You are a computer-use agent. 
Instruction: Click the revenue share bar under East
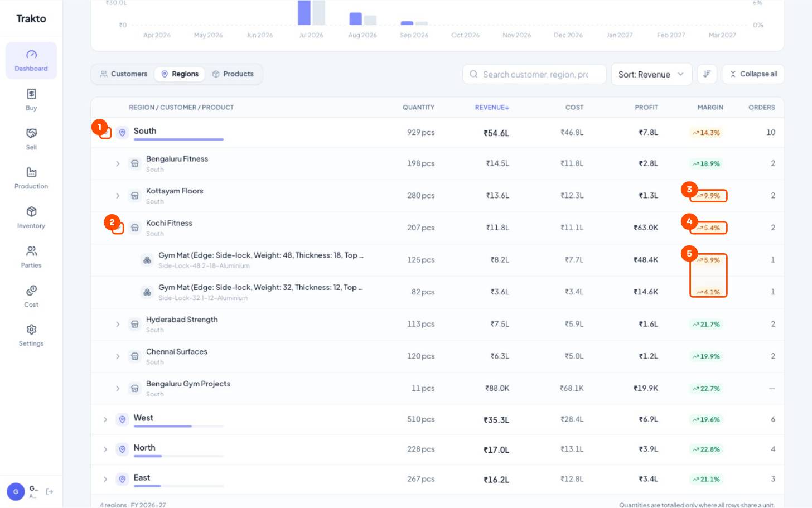[178, 486]
